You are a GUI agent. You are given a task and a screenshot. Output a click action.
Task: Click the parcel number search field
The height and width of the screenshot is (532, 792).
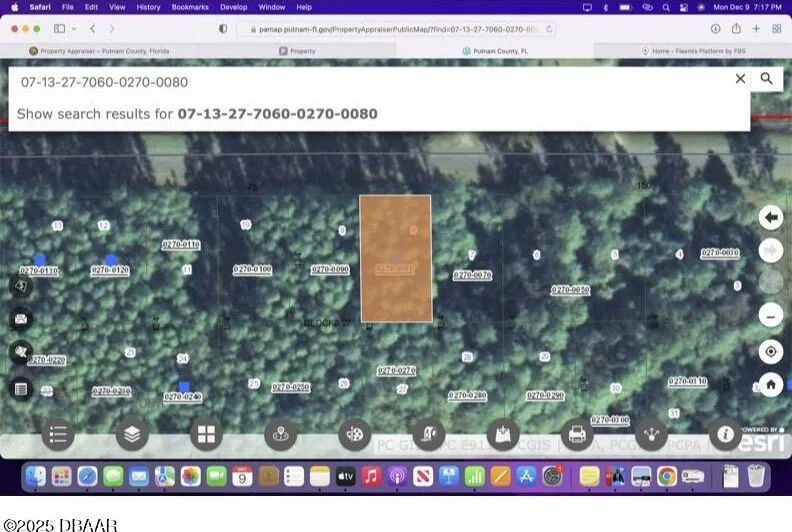click(x=370, y=81)
